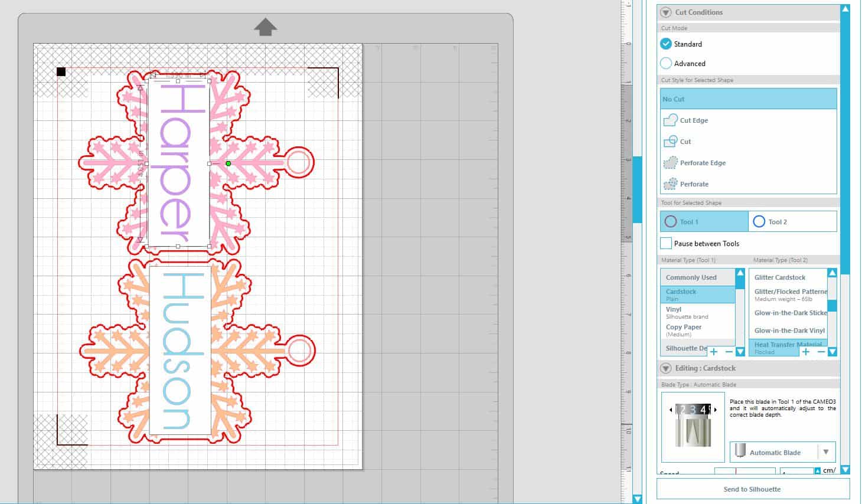
Task: Click the Cut style icon
Action: tap(670, 141)
